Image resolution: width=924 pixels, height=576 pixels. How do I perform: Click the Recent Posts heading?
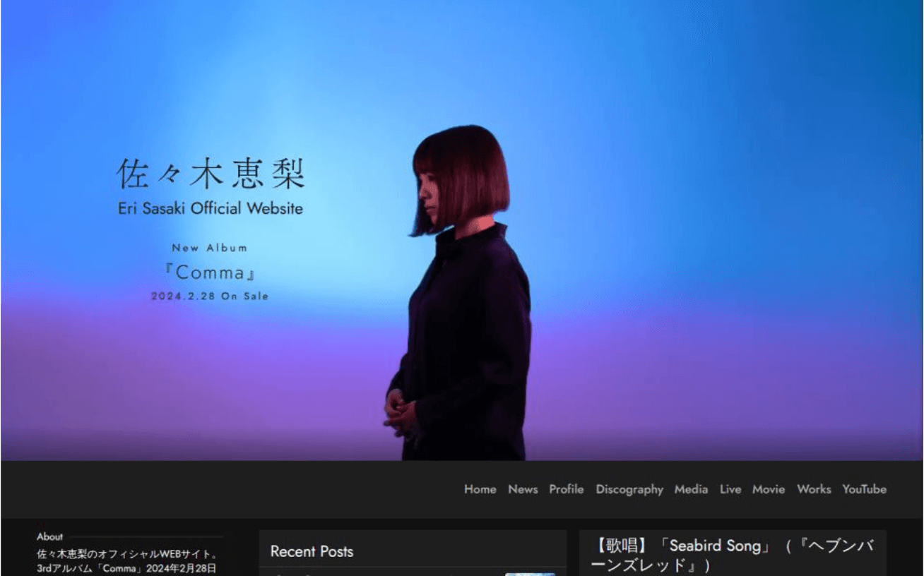point(312,551)
